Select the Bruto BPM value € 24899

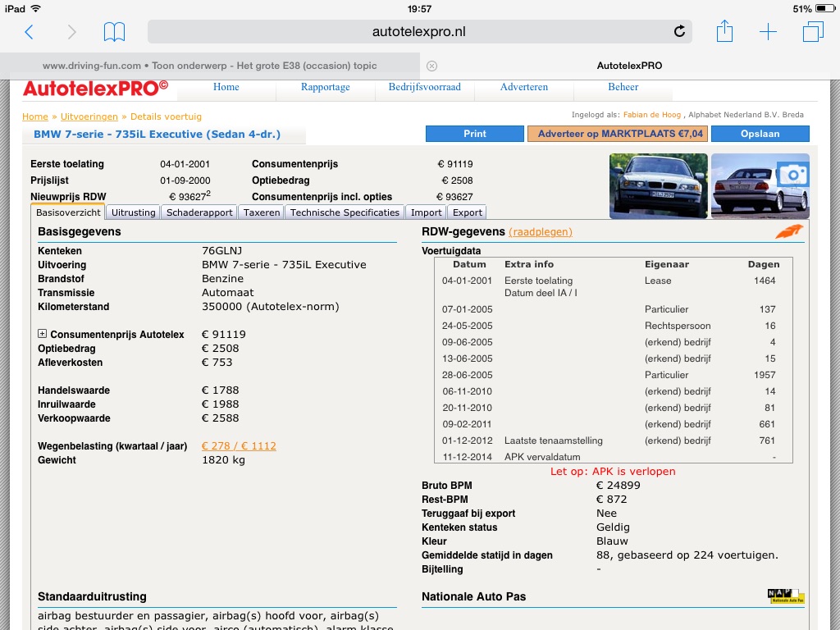(619, 486)
